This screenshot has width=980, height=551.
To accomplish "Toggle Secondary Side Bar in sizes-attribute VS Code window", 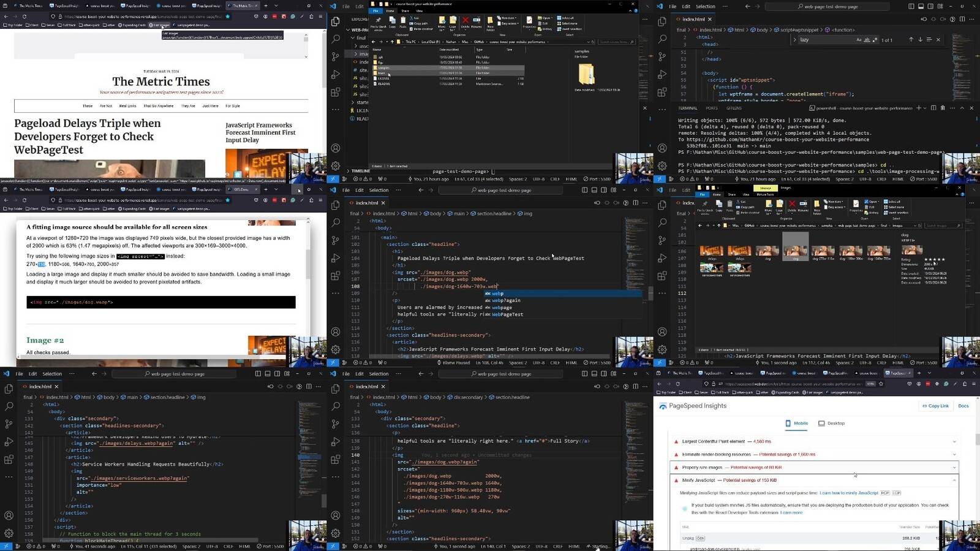I will pos(604,373).
